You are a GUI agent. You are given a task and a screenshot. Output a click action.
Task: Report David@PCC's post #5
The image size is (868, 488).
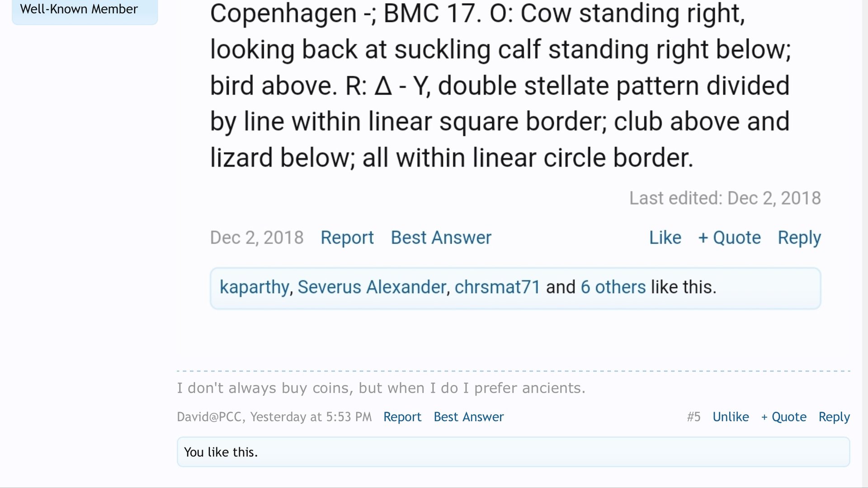coord(402,417)
